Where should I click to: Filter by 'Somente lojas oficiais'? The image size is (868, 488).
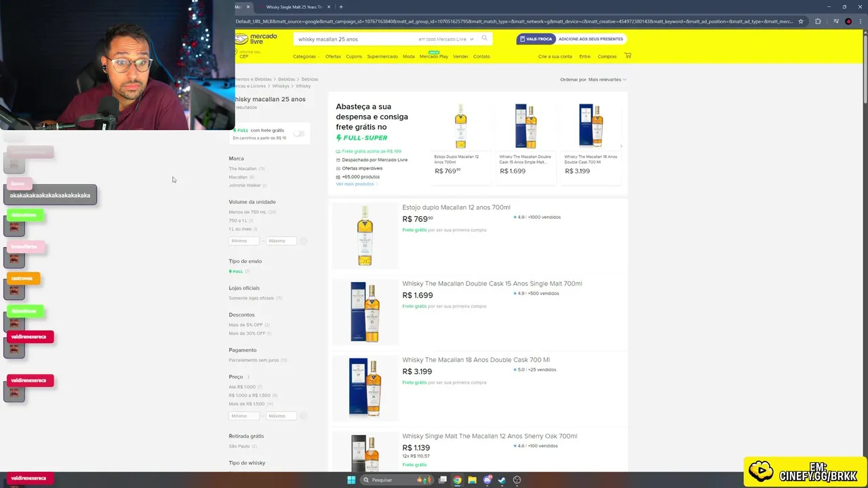[x=252, y=298]
